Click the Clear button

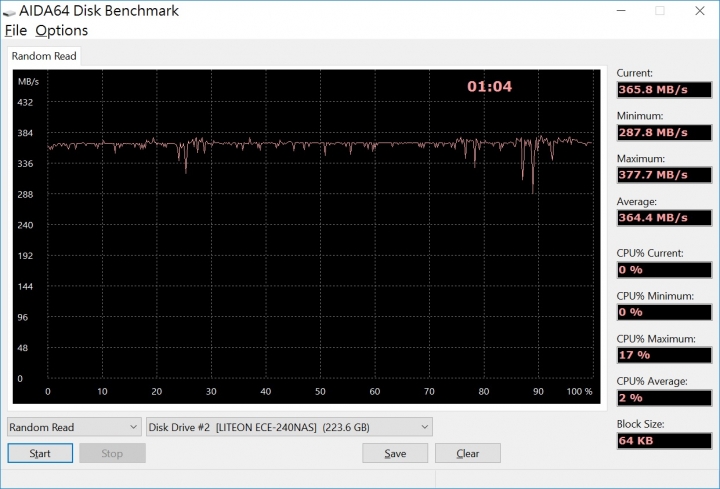click(467, 453)
